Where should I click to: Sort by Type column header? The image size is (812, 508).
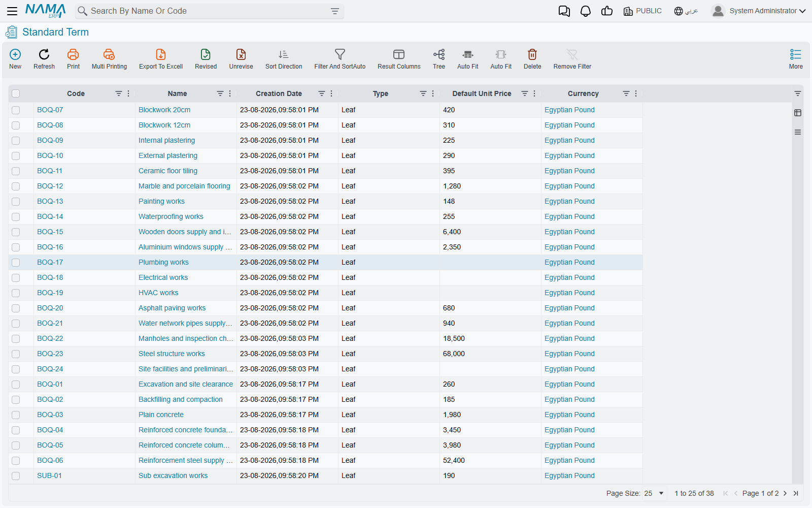(x=381, y=93)
